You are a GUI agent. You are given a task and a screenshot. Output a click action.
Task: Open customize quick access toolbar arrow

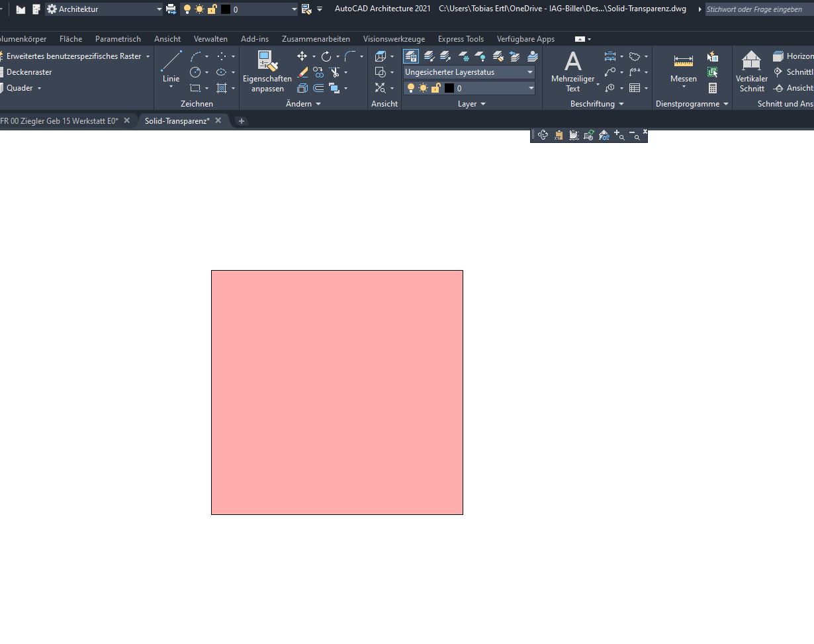(320, 9)
